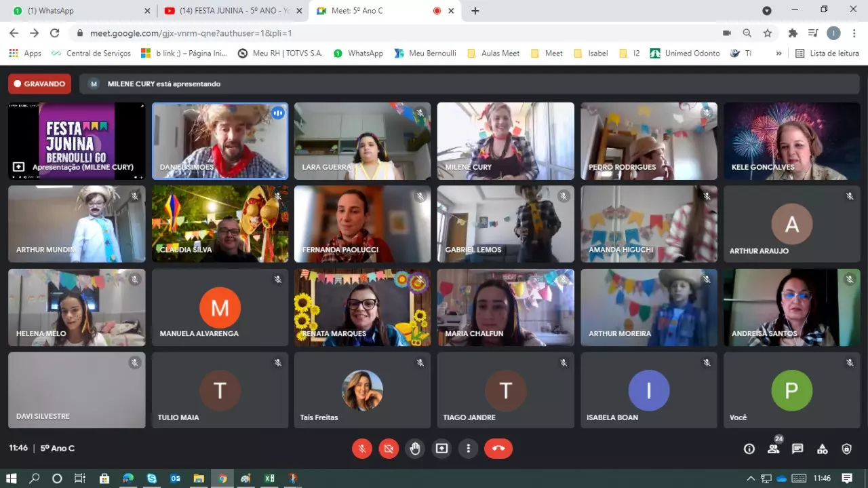The height and width of the screenshot is (488, 868).
Task: Select the Festa Junina presentation tile
Action: coord(77,141)
